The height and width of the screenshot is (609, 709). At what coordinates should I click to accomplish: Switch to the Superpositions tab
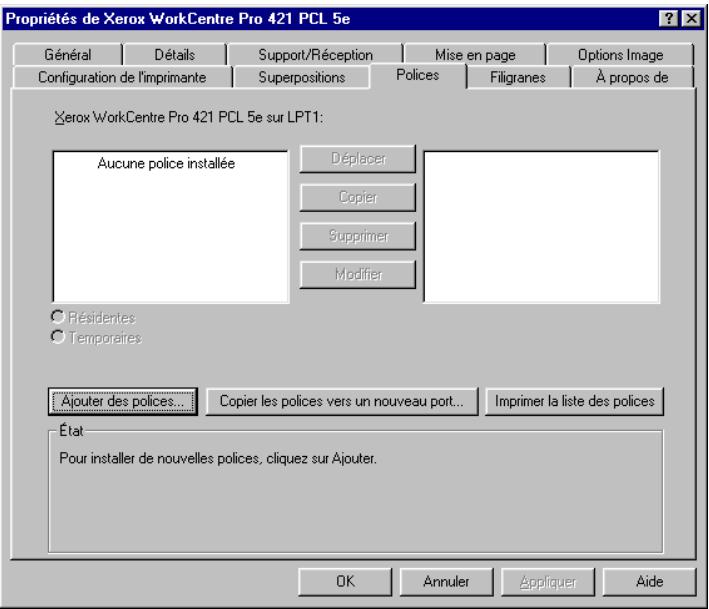(302, 77)
